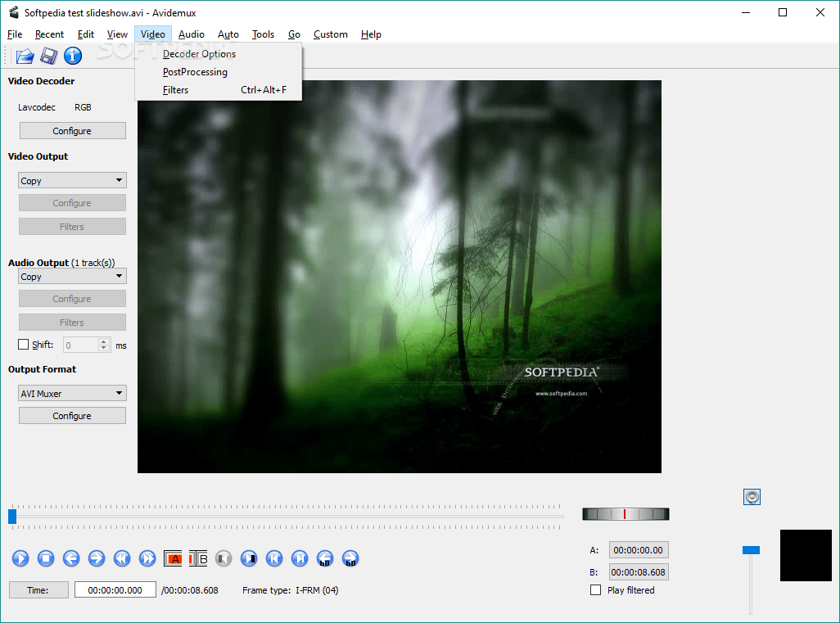
Task: Set marker A at current frame
Action: point(173,558)
